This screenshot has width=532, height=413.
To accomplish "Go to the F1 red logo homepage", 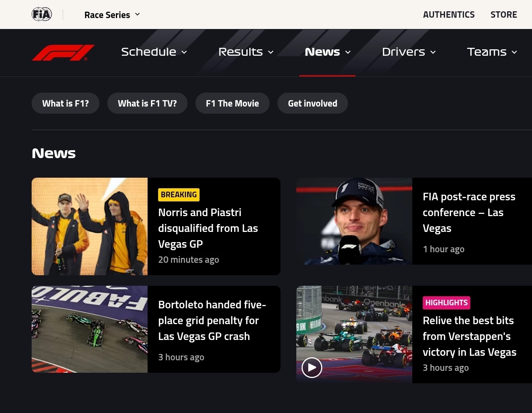I will point(63,53).
